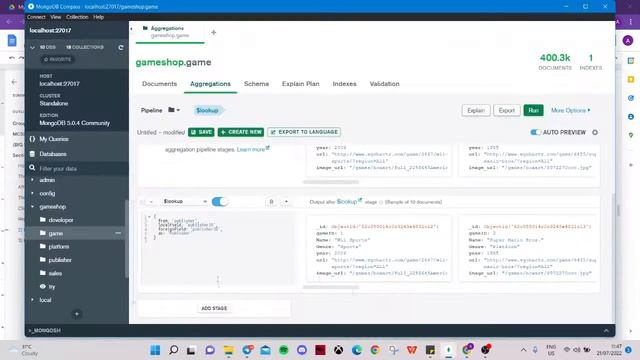Collapse the $lookup stage chevron

coord(151,202)
